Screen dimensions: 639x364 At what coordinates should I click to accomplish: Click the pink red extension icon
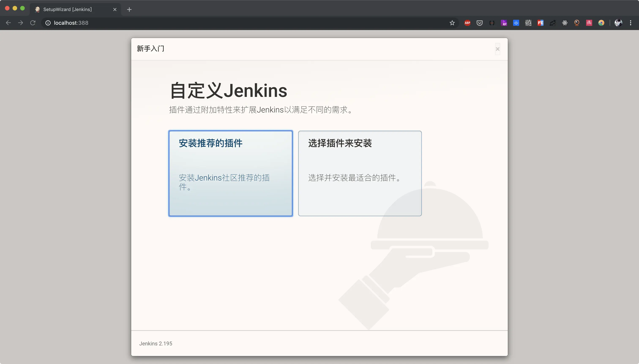[589, 23]
